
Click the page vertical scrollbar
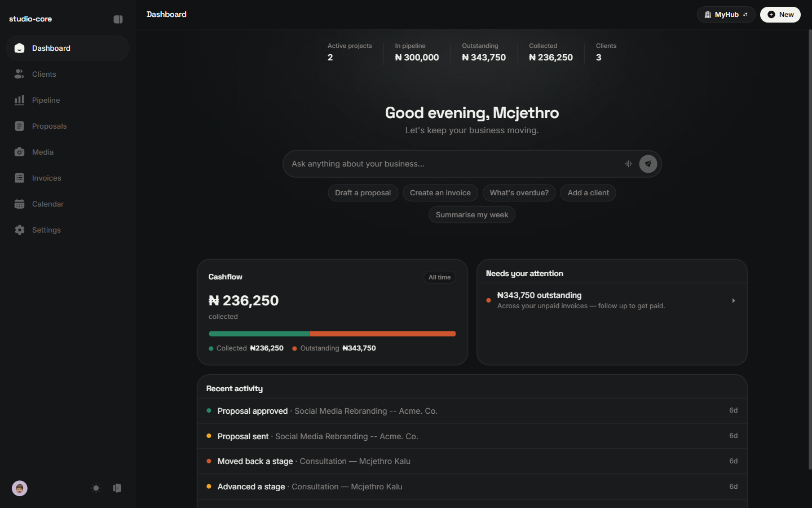pos(810,248)
